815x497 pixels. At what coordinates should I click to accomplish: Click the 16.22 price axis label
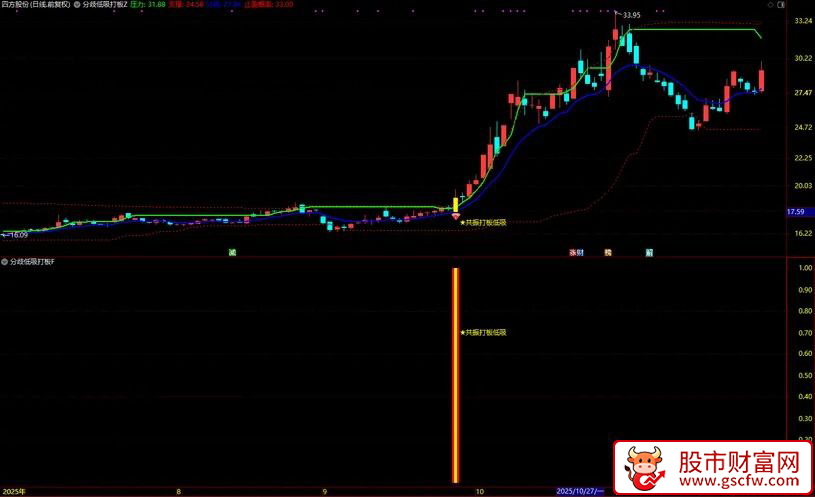[x=803, y=233]
